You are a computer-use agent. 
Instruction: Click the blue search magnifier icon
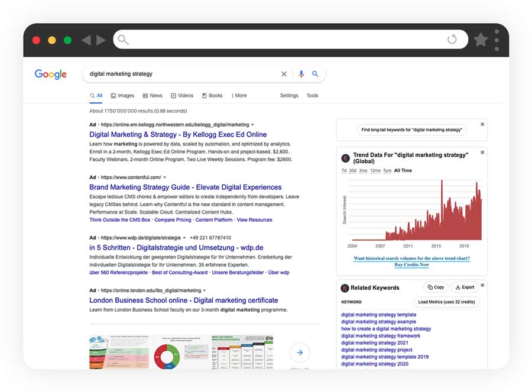point(315,74)
